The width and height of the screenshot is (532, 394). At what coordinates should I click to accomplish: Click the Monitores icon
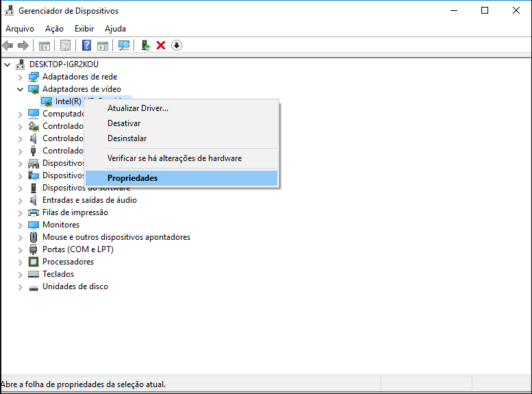click(x=34, y=225)
